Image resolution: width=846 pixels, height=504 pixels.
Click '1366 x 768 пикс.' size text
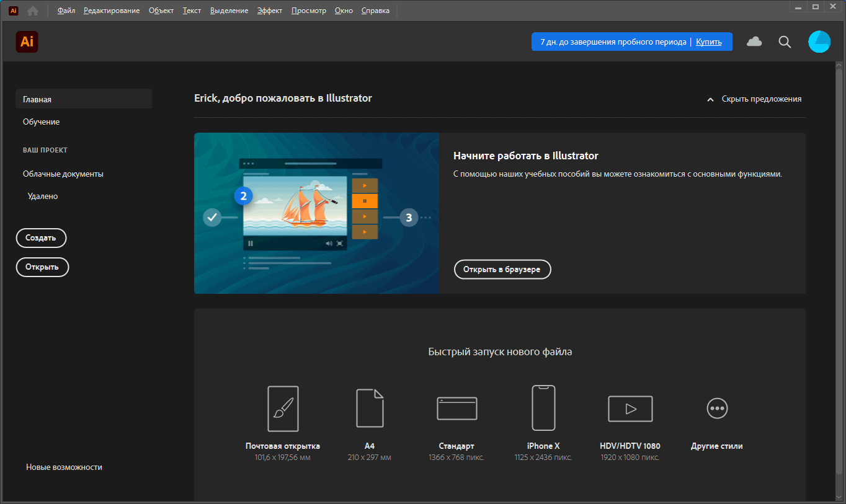tap(456, 458)
